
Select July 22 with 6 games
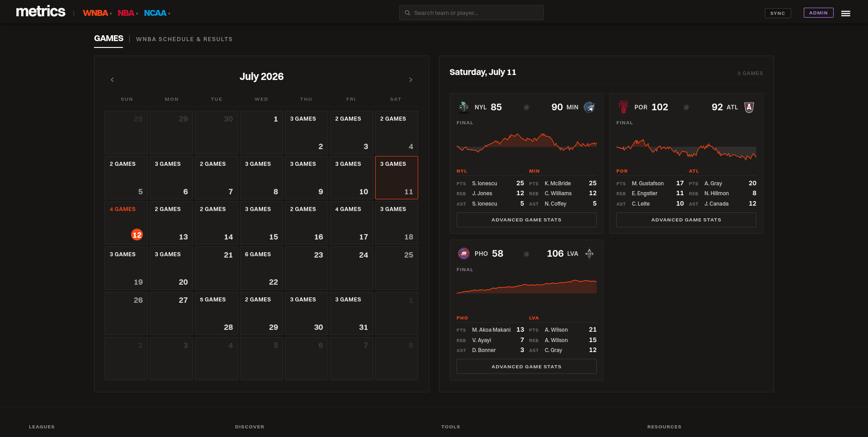pyautogui.click(x=261, y=268)
